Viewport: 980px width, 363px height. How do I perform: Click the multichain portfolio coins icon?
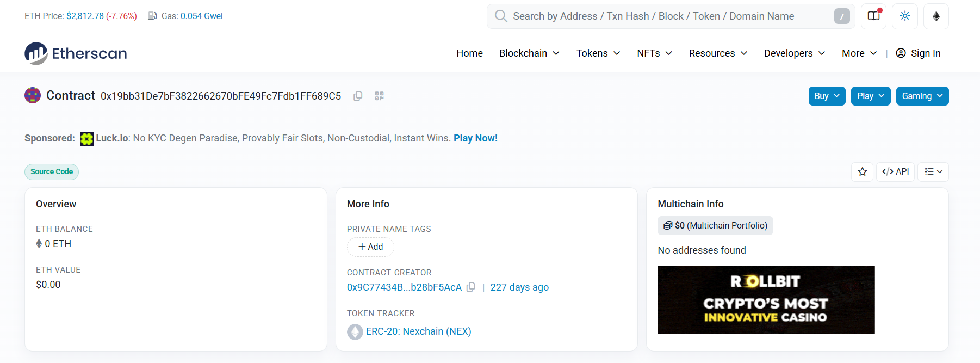pos(668,225)
